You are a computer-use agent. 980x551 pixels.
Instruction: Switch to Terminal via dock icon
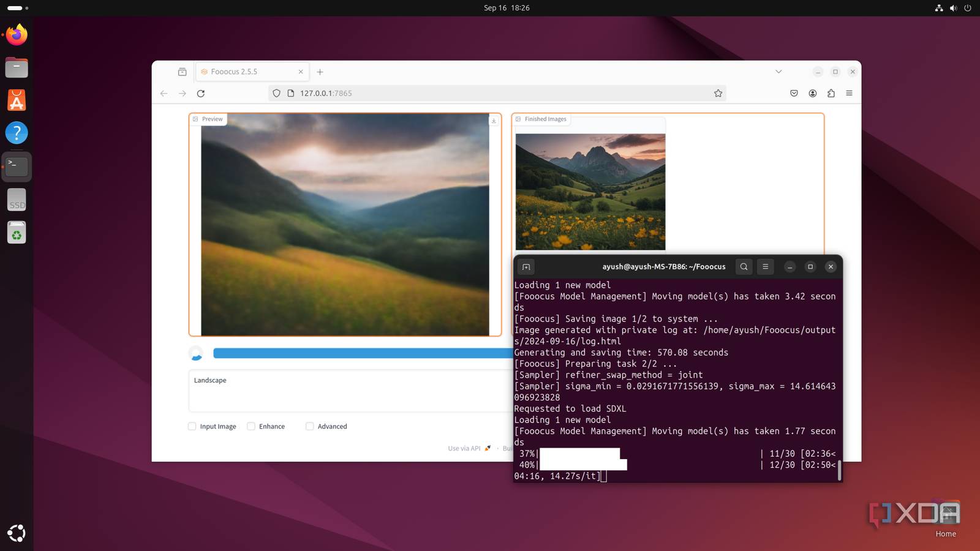[17, 166]
